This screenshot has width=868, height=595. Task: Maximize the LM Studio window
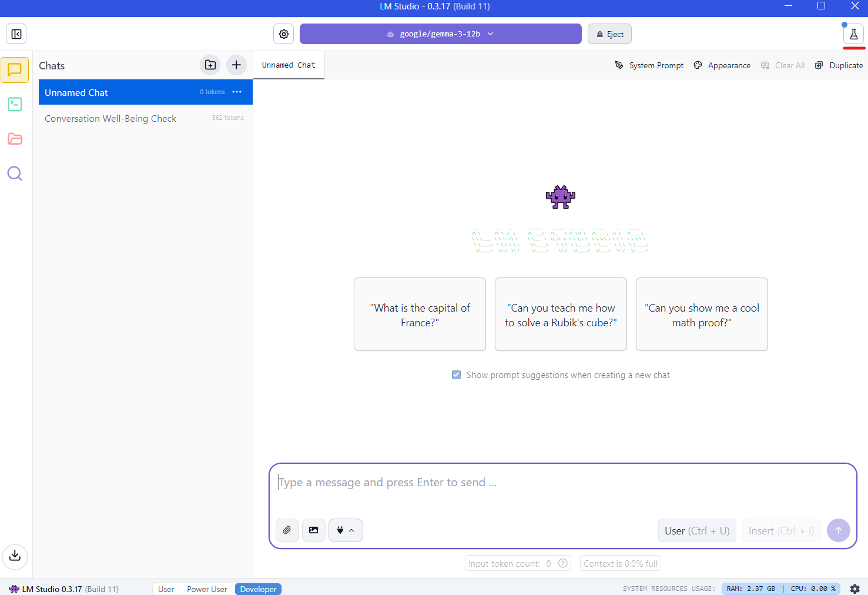pyautogui.click(x=821, y=6)
